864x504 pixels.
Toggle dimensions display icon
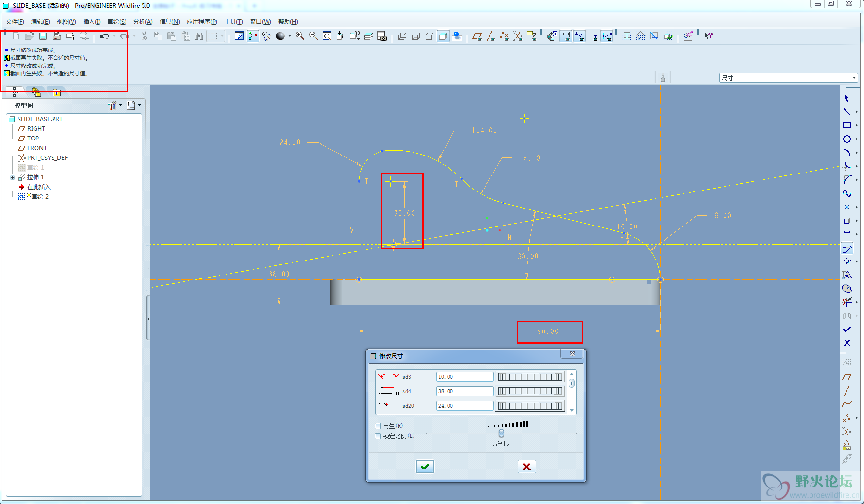click(566, 36)
